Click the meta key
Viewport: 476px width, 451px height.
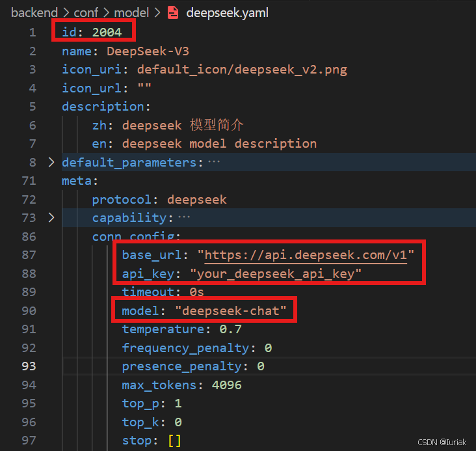click(77, 181)
